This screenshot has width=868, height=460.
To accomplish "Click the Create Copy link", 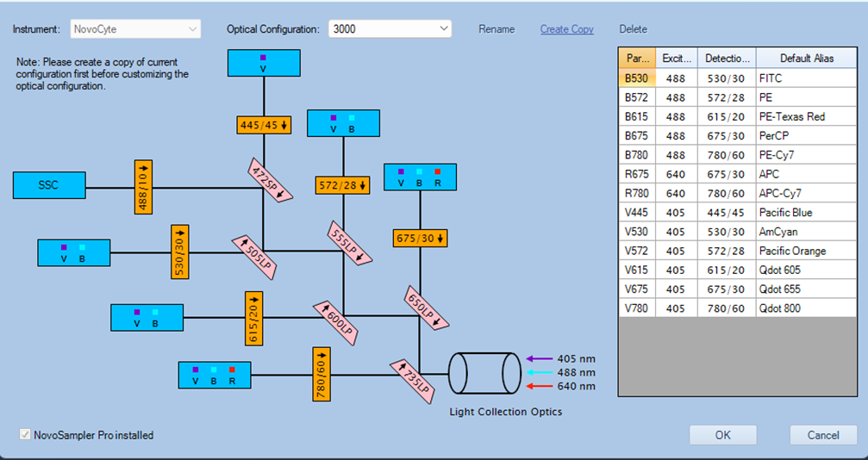I will [567, 29].
